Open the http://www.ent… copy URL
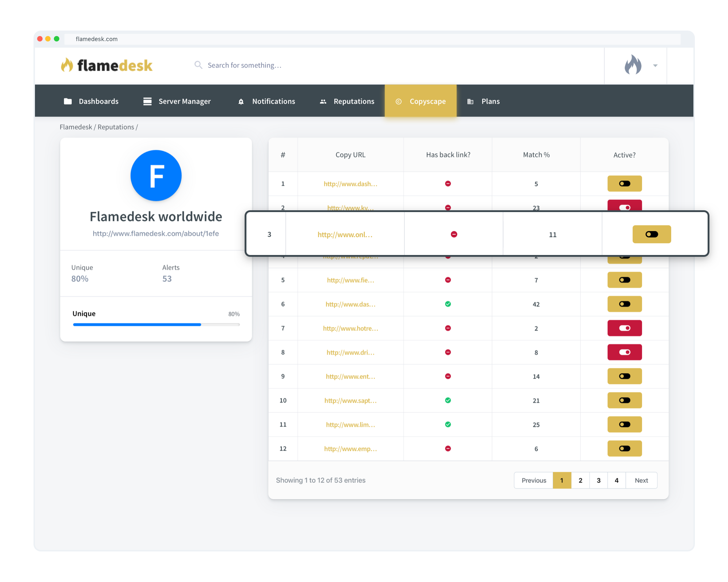Viewport: 728px width, 582px height. click(x=351, y=376)
